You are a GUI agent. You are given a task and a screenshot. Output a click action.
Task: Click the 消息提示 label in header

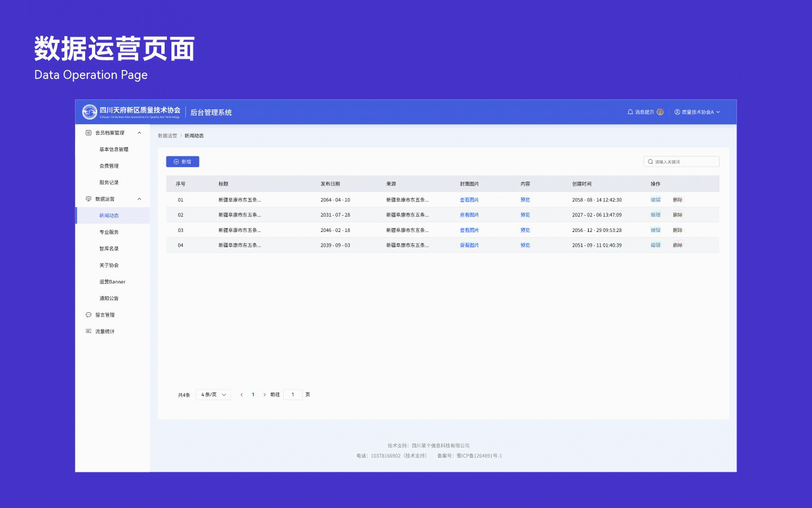pos(645,112)
